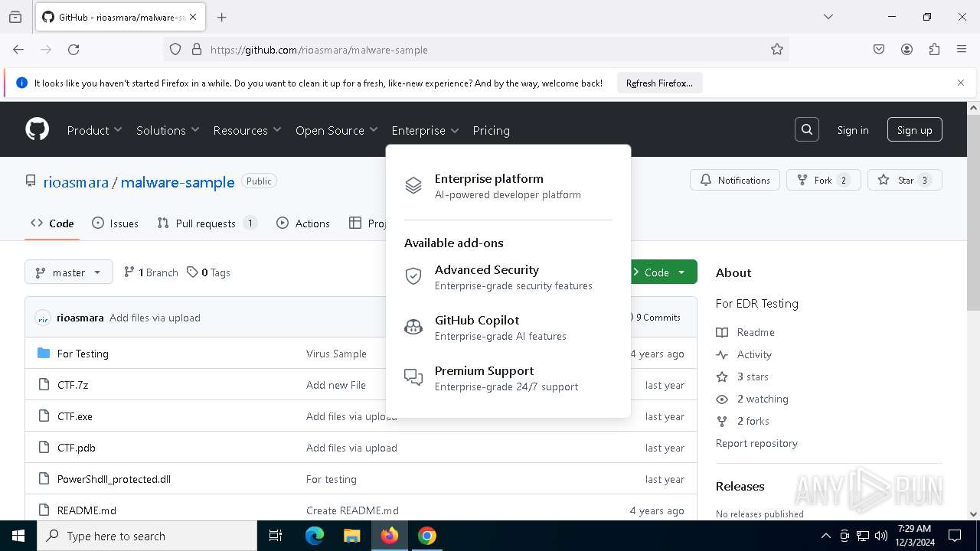The width and height of the screenshot is (980, 551).
Task: Select Premium Support add-on entry
Action: [x=508, y=378]
